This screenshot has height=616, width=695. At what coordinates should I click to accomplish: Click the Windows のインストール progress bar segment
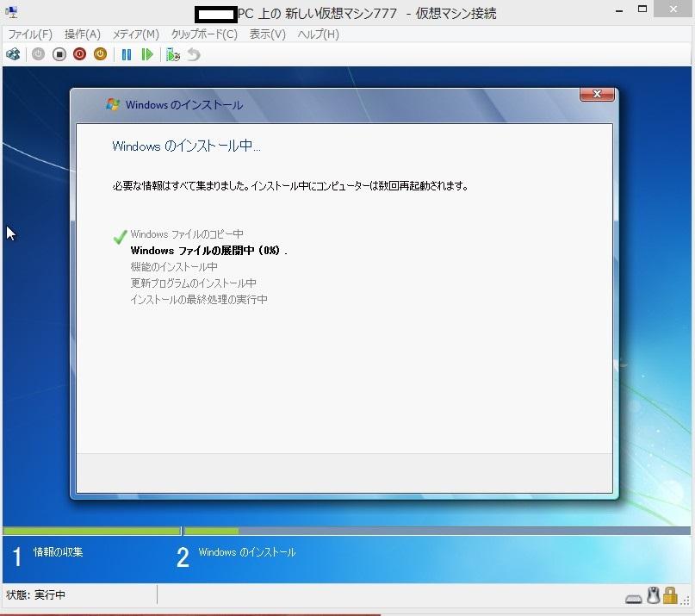(x=437, y=531)
